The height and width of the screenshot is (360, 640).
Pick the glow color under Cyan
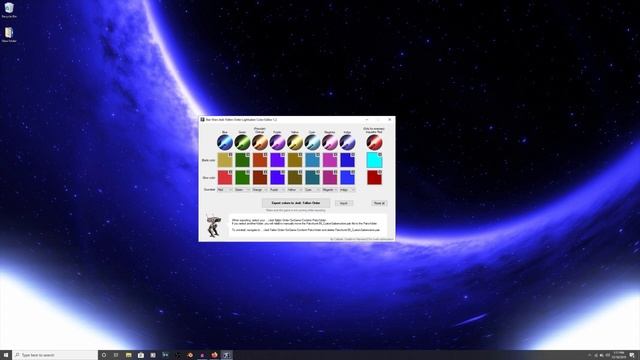312,178
